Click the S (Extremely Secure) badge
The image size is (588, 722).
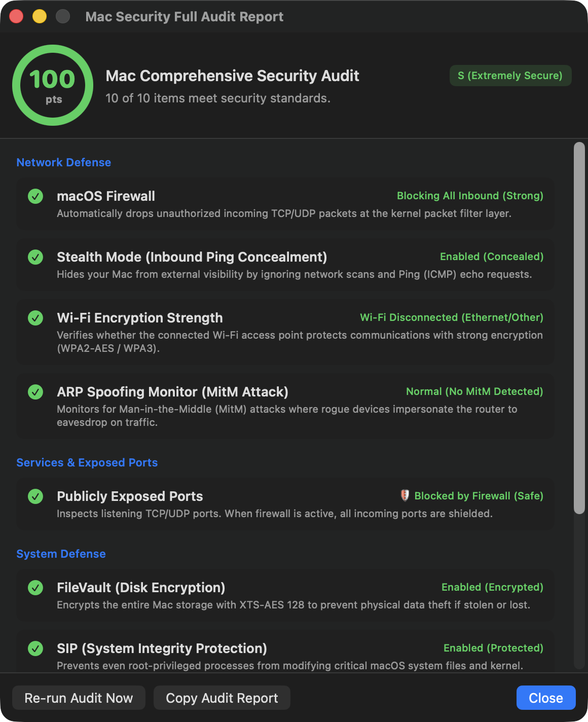(x=510, y=76)
